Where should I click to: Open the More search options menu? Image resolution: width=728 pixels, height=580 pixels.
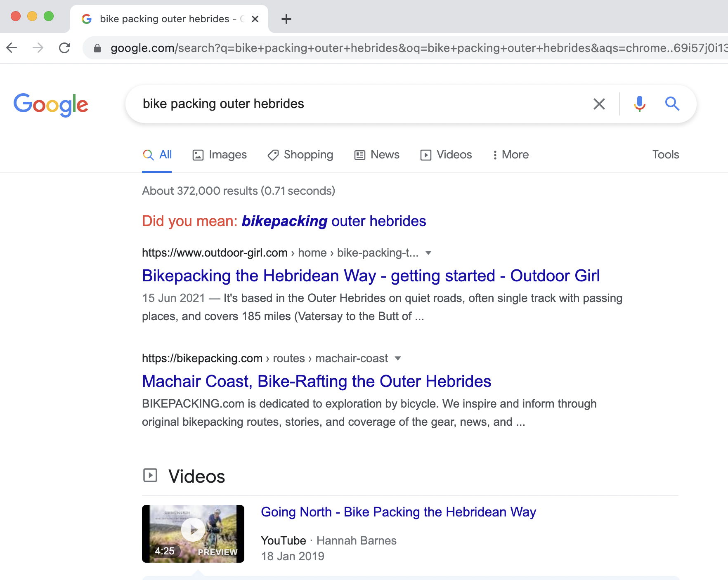click(511, 155)
